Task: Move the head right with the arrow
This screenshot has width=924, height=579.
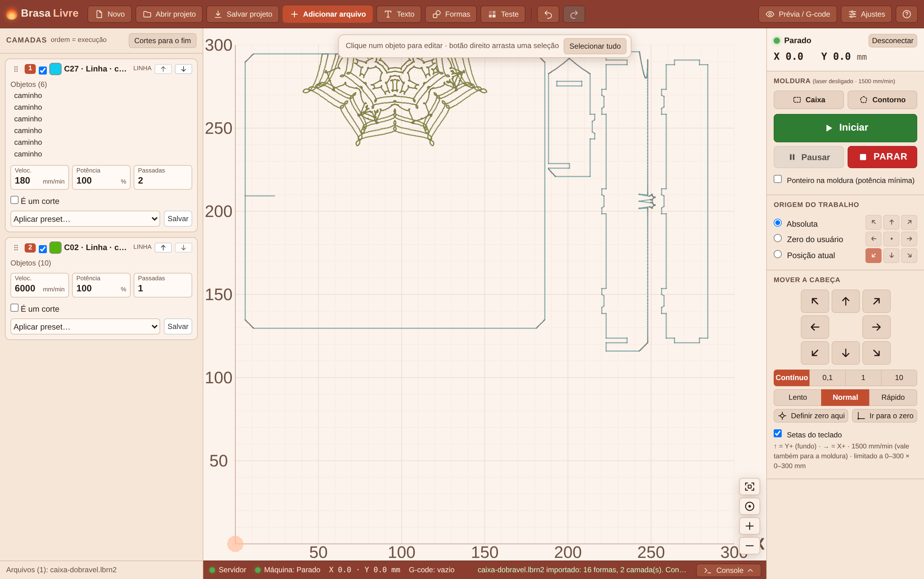Action: click(x=876, y=327)
